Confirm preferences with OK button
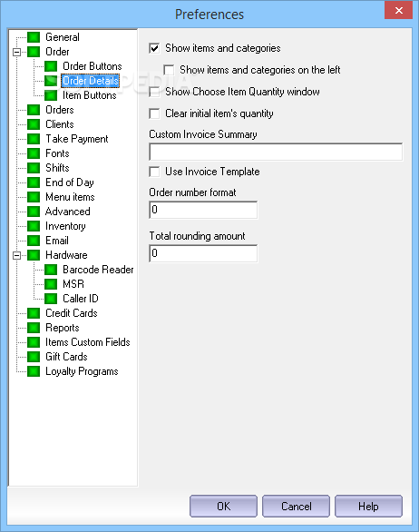Screen dimensions: 419x532 pyautogui.click(x=223, y=507)
